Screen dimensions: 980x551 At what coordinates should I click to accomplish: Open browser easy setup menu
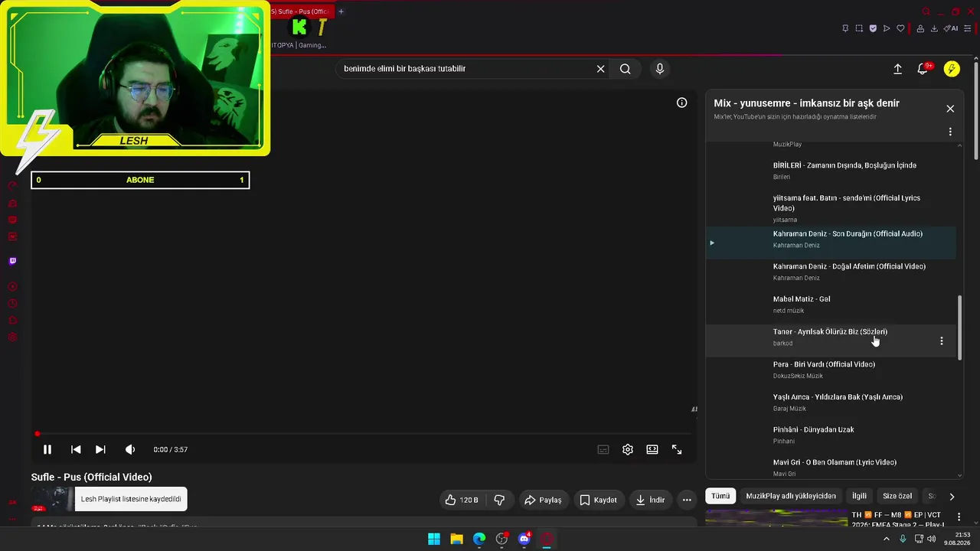(968, 28)
